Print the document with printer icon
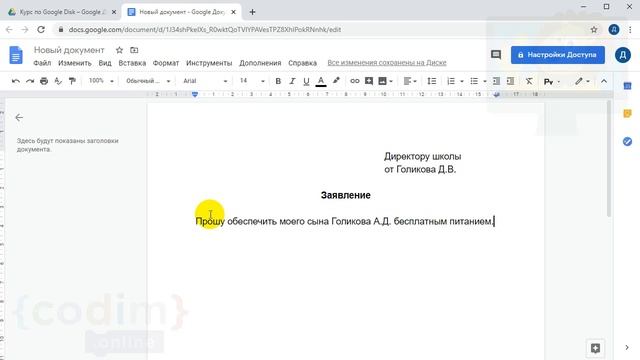The height and width of the screenshot is (360, 640). (x=44, y=81)
